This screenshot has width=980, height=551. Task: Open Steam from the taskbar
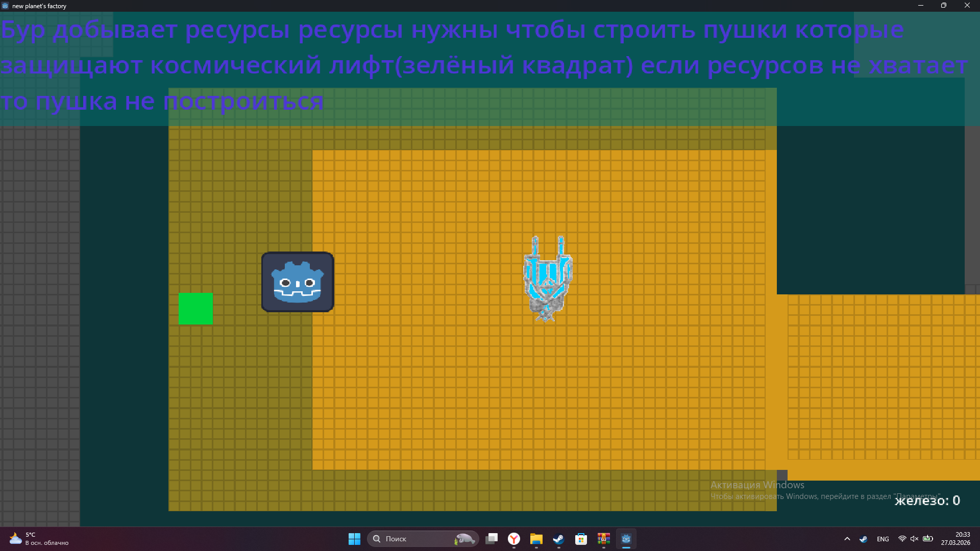pos(558,539)
